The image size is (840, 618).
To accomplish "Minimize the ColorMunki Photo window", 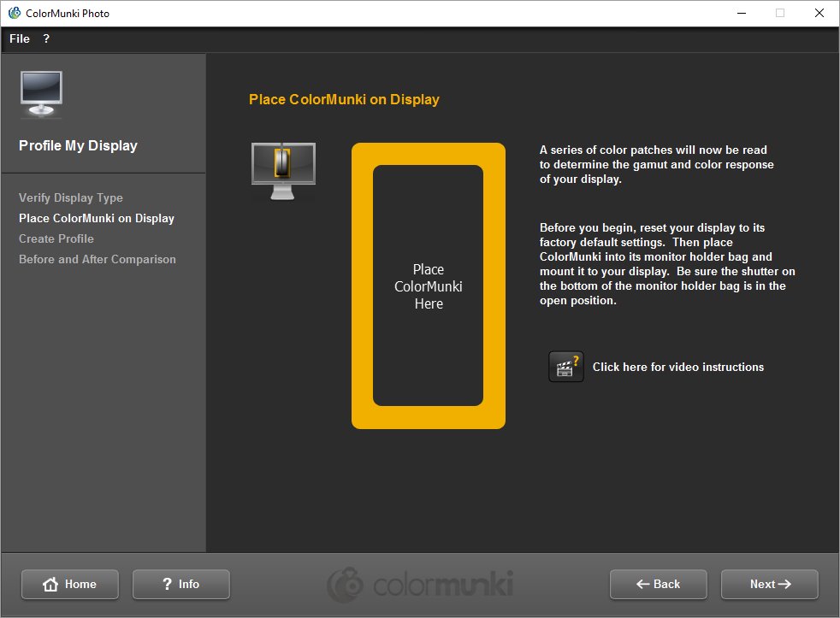I will pyautogui.click(x=740, y=13).
